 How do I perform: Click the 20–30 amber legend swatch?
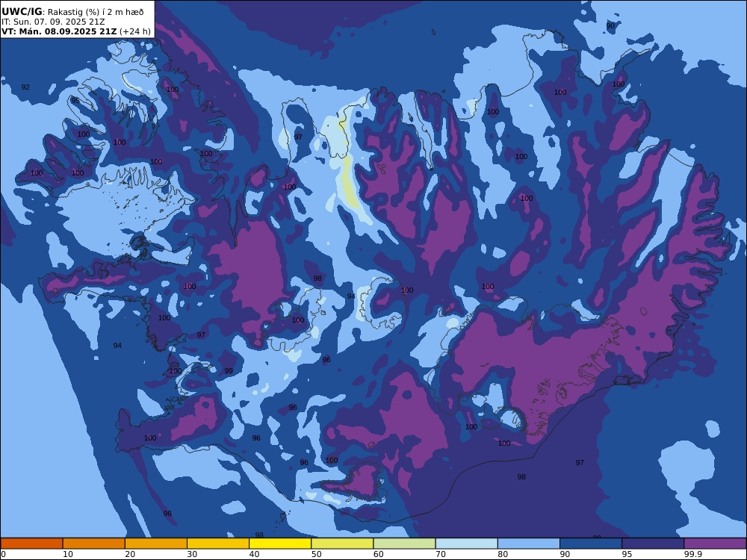[x=156, y=544]
